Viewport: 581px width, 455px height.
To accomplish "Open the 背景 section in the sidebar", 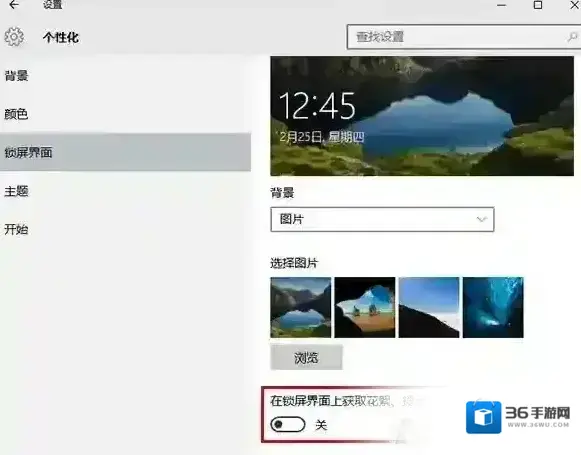I will [x=125, y=76].
